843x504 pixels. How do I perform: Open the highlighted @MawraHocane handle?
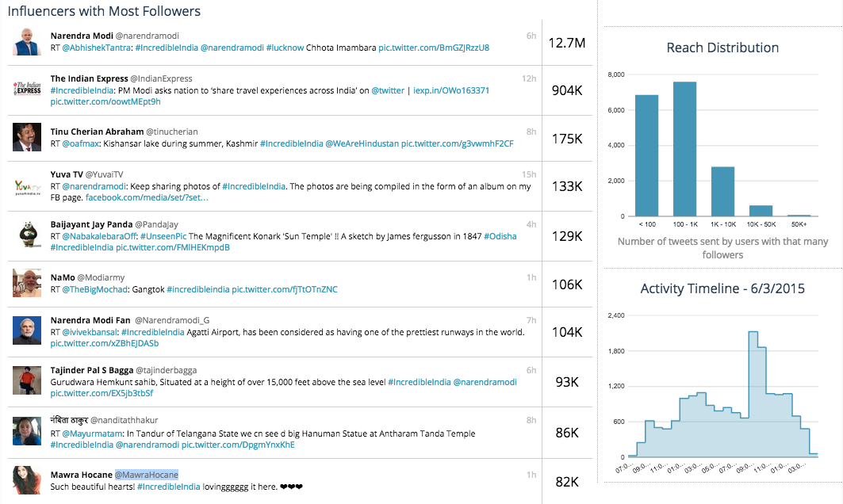coord(147,475)
